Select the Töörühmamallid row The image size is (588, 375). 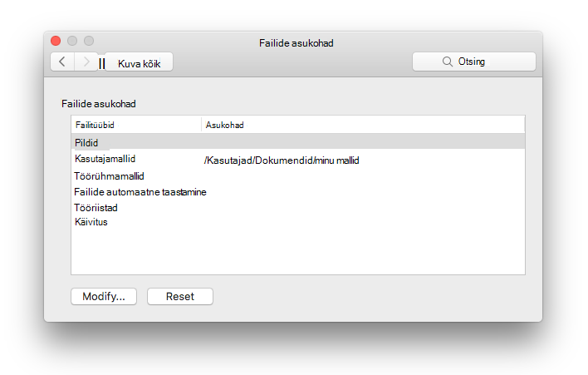click(x=298, y=176)
